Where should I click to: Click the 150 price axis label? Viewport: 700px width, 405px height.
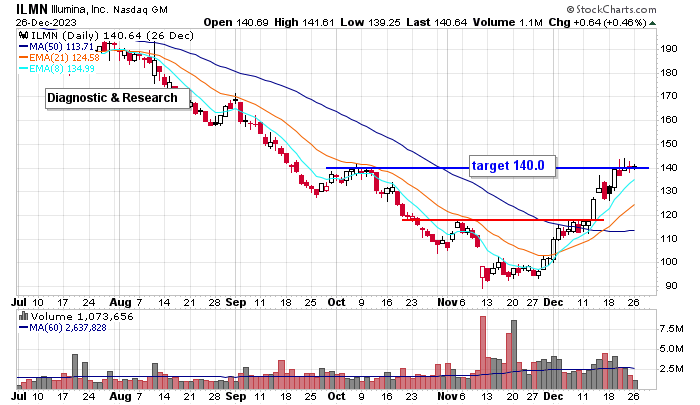pyautogui.click(x=668, y=144)
